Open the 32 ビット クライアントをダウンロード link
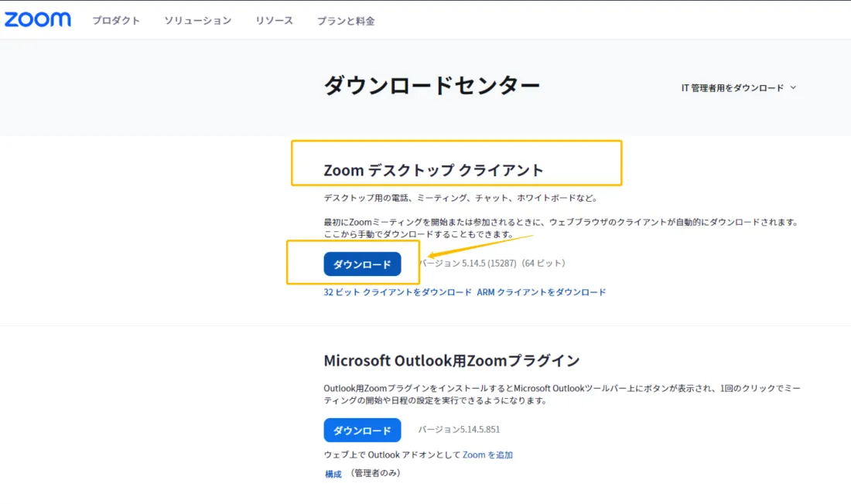The height and width of the screenshot is (504, 851). click(398, 292)
